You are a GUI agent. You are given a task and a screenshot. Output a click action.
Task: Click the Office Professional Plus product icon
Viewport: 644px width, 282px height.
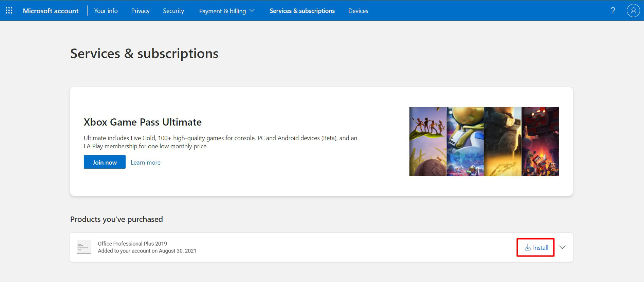(84, 247)
